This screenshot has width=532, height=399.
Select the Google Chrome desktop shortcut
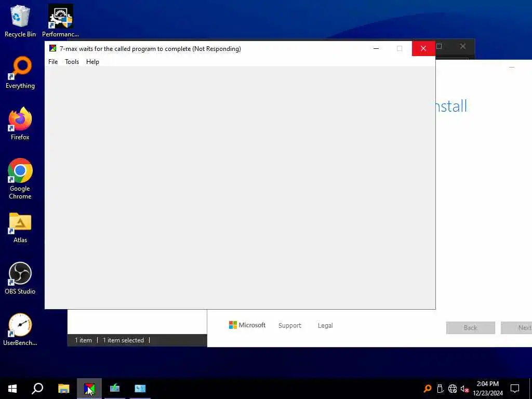[x=20, y=179]
